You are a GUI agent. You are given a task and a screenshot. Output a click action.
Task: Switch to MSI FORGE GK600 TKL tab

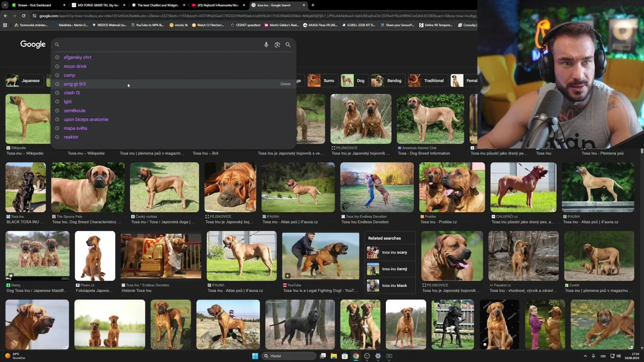click(98, 5)
